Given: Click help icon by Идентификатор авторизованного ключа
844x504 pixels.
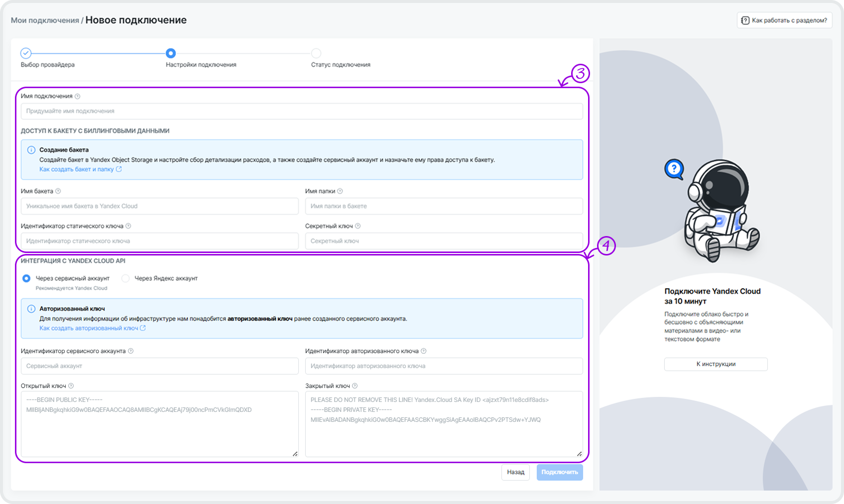Looking at the screenshot, I should click(x=424, y=351).
